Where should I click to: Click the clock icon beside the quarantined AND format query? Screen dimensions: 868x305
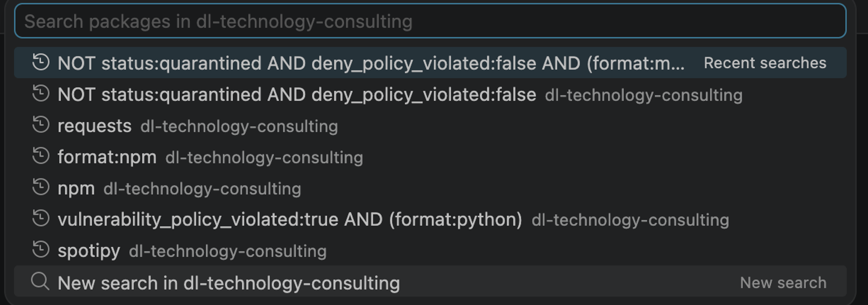[x=40, y=62]
